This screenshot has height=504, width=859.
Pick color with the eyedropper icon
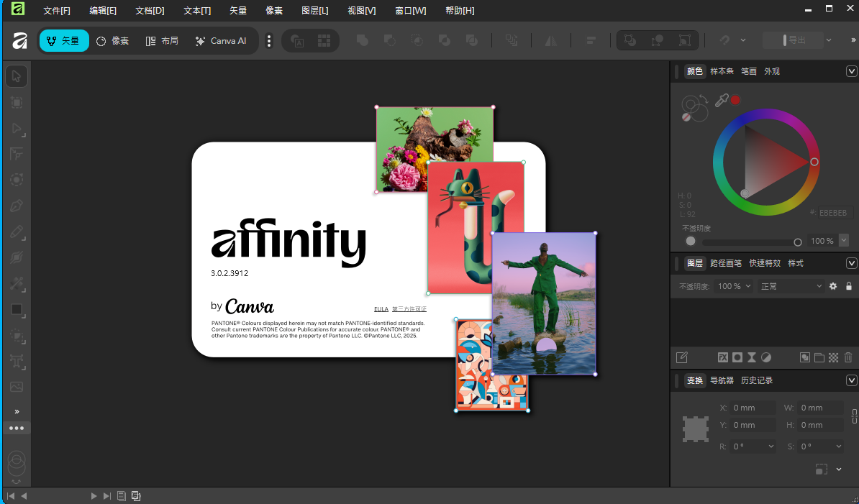pos(722,100)
